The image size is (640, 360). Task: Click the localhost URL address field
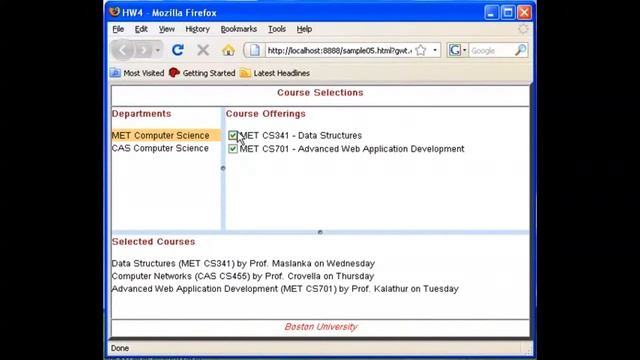click(x=339, y=51)
